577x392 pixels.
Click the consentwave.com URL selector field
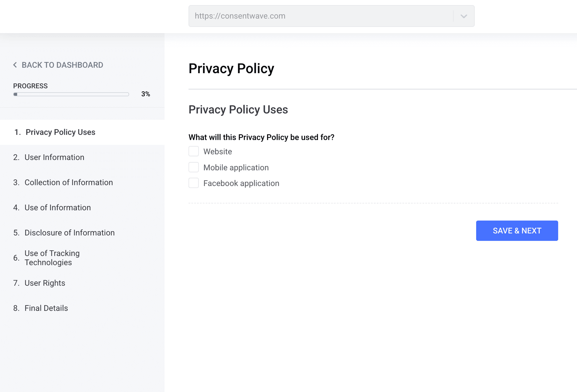[320, 16]
